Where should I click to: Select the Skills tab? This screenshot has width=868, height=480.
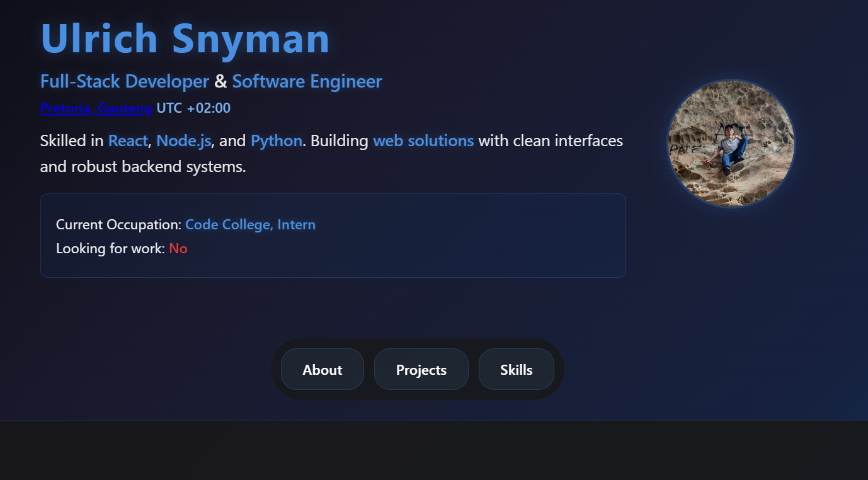(517, 369)
